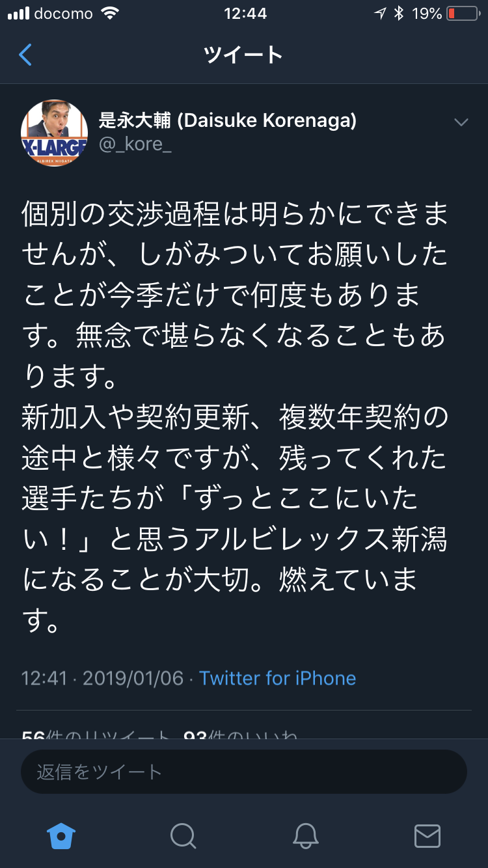Open the Twitter for iPhone link
The height and width of the screenshot is (868, 488).
tap(278, 678)
